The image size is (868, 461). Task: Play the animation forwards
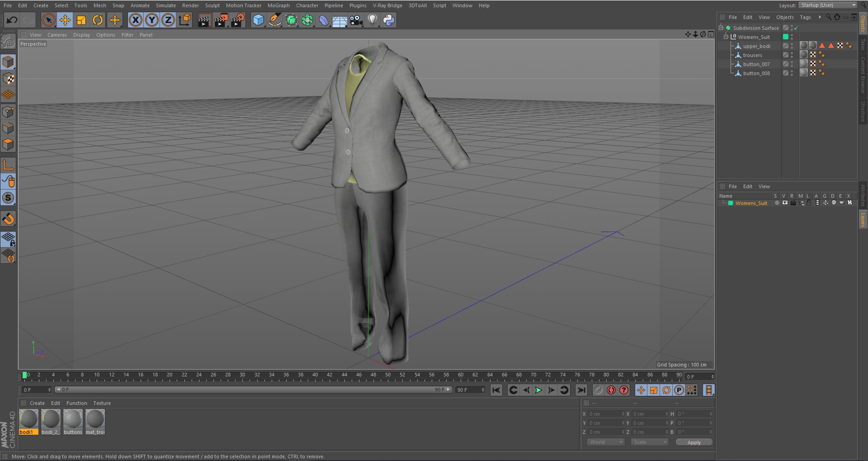tap(538, 390)
